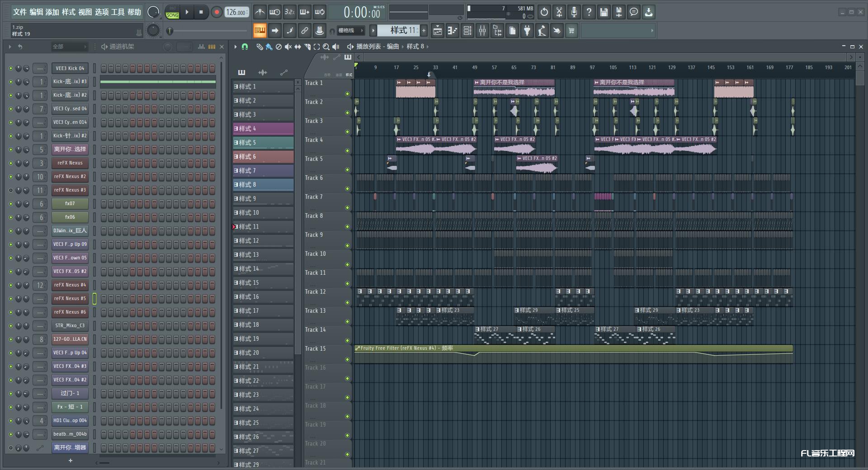Open the mixer view icon

click(x=482, y=30)
